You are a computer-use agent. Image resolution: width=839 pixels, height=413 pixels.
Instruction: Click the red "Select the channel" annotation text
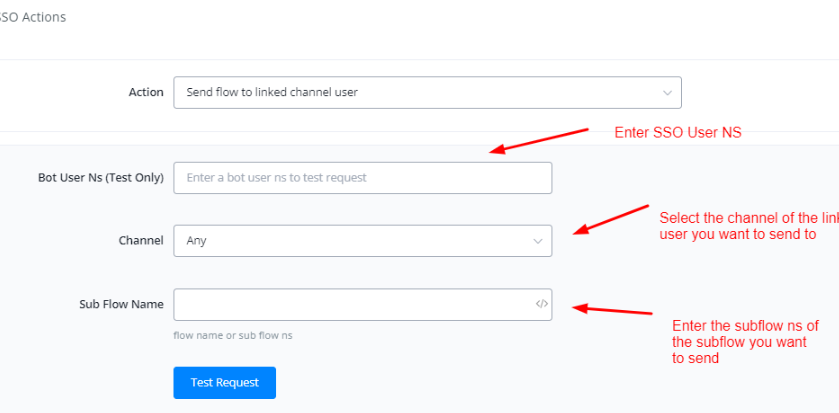coord(745,226)
